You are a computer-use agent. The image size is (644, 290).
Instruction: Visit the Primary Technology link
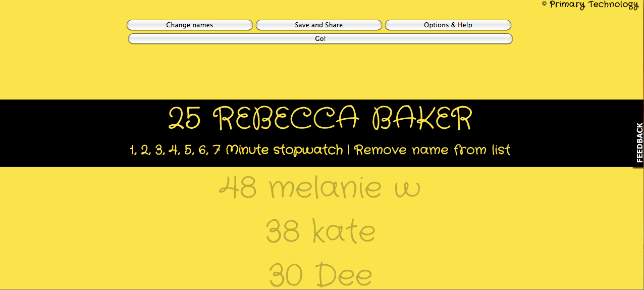pos(594,5)
